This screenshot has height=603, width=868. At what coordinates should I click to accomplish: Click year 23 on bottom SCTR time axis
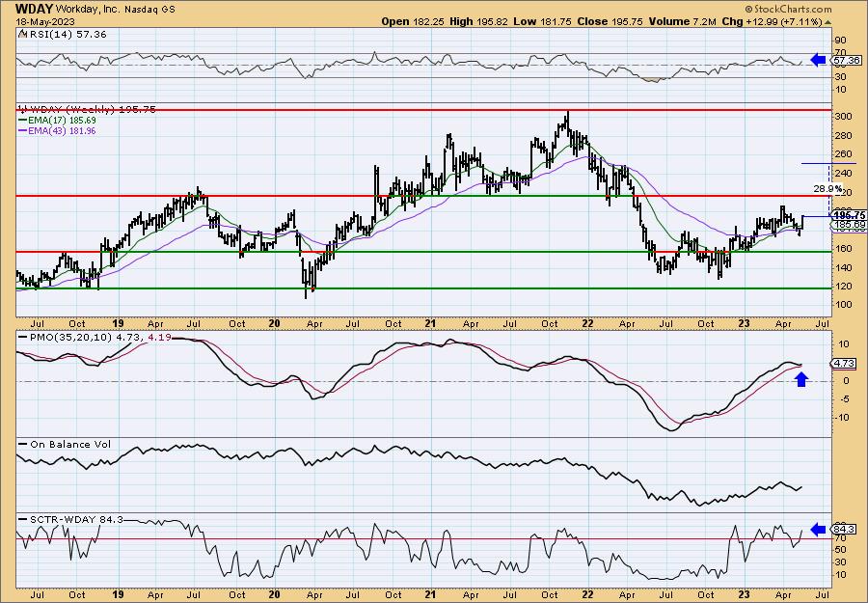pyautogui.click(x=745, y=594)
